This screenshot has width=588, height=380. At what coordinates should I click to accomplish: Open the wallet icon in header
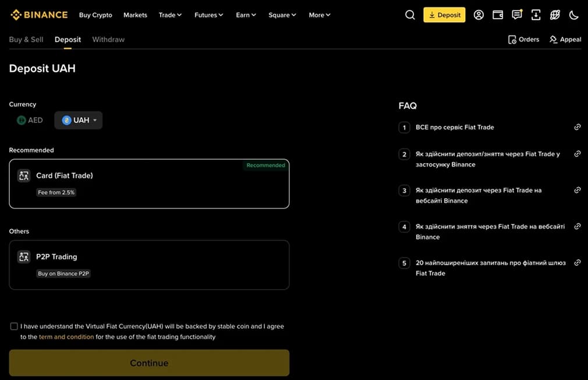point(498,15)
